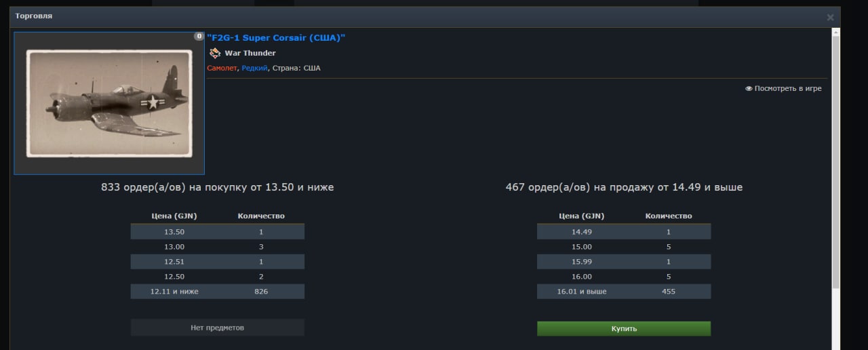The image size is (868, 350).
Task: Click the Страна: США tag
Action: 296,68
